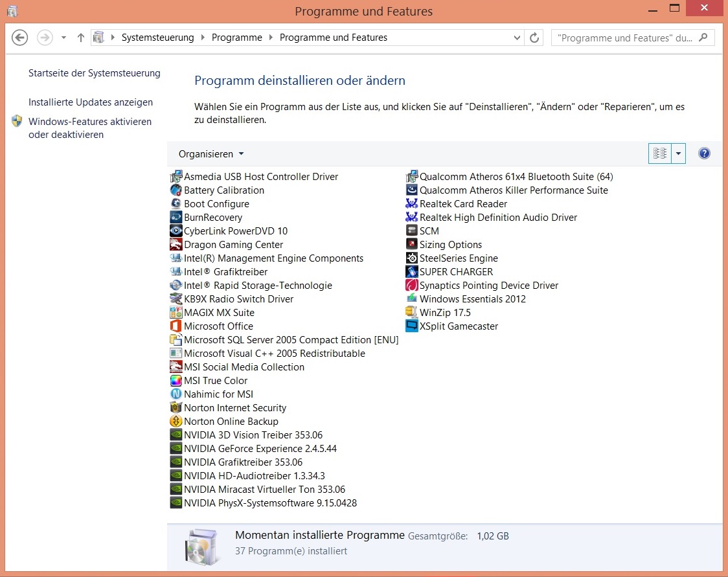Click the Intel Rapid Storage-Technologie icon
728x577 pixels.
[176, 285]
